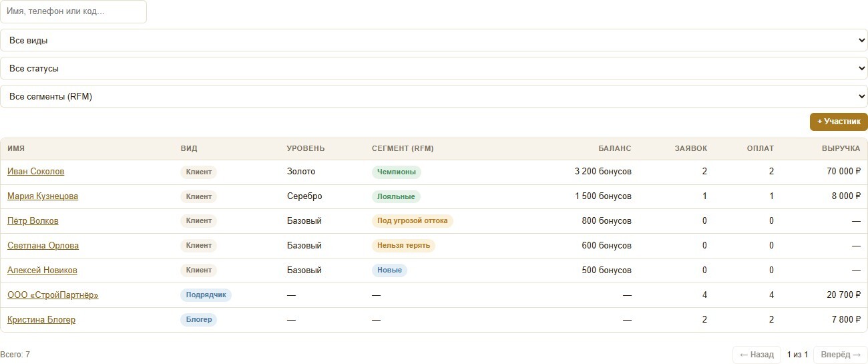Click the '8 000 ₽' revenue cell
Image resolution: width=868 pixels, height=364 pixels.
click(846, 196)
